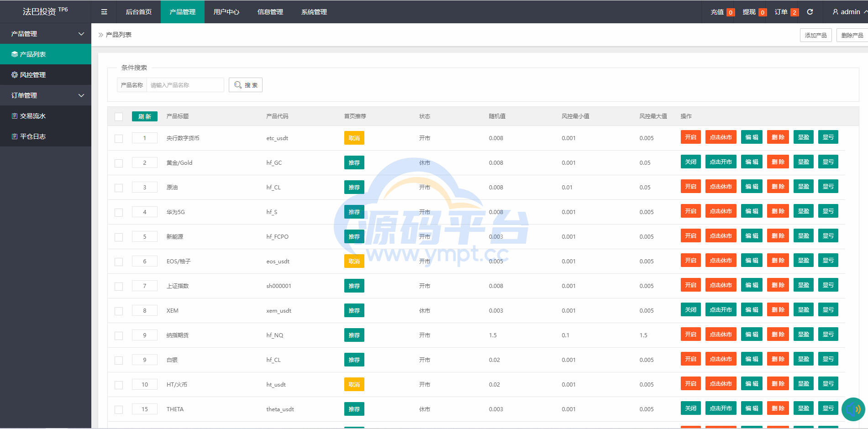Open 产品列表 in the sidebar
The height and width of the screenshot is (429, 868).
coord(46,54)
